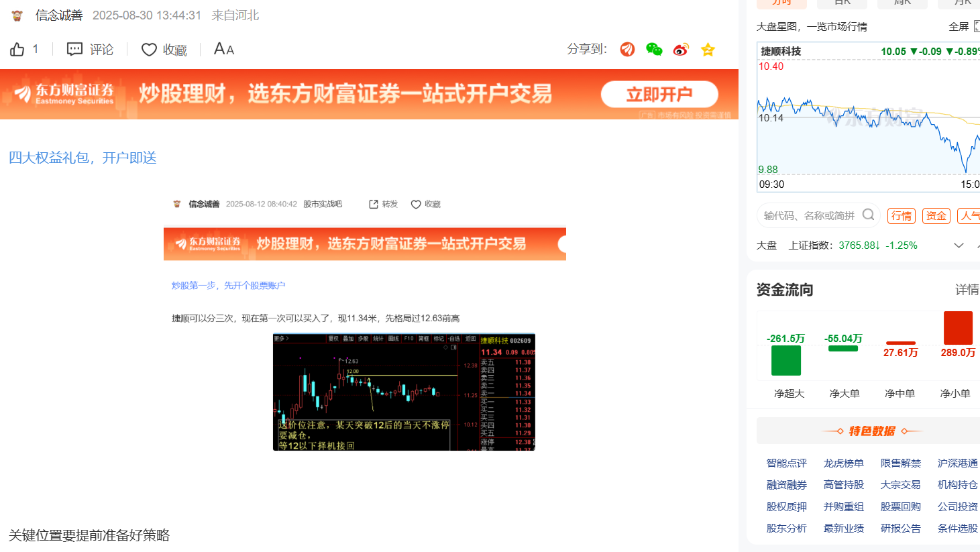This screenshot has width=980, height=552.
Task: Click the stock code search input
Action: (x=809, y=215)
